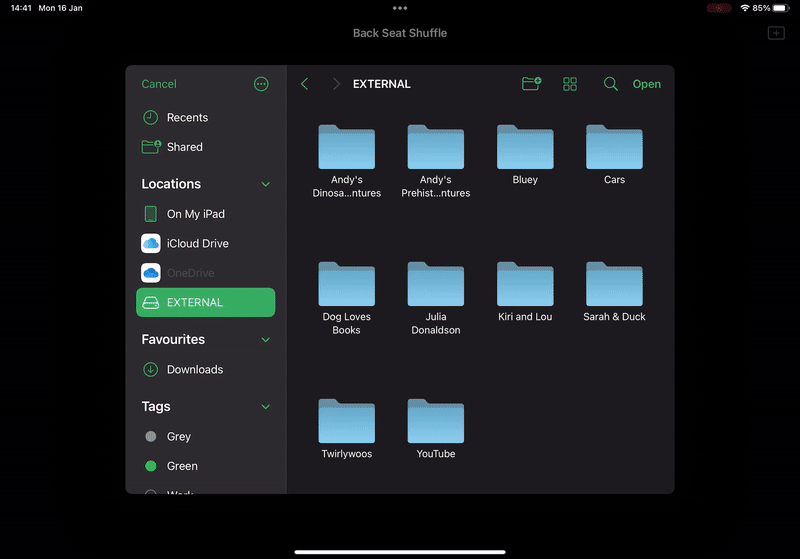Go forward with the right chevron arrow
Screen dimensions: 800x559
pyautogui.click(x=336, y=84)
